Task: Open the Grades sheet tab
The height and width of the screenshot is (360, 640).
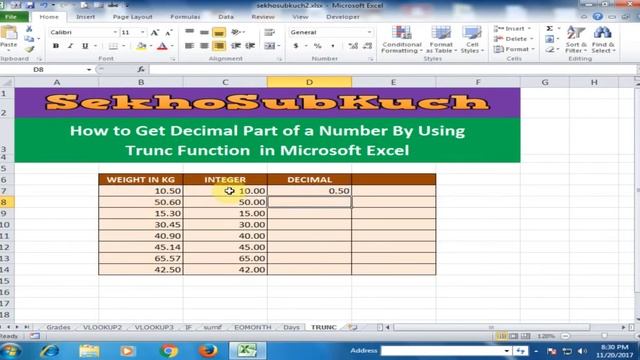Action: pos(58,327)
